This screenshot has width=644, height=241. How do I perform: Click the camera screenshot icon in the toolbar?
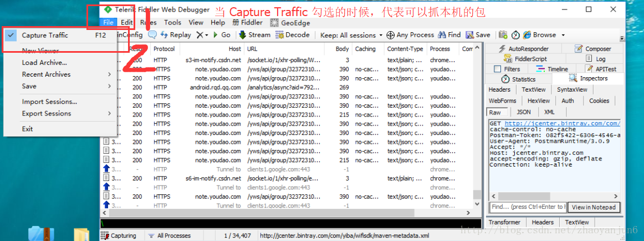pos(503,35)
